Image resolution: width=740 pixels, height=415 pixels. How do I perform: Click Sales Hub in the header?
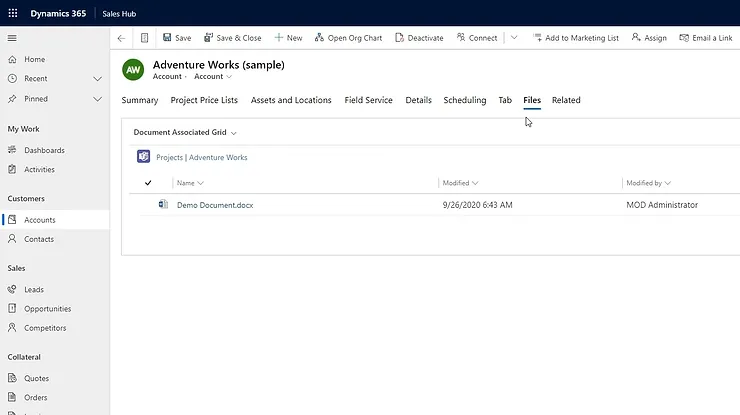pos(119,14)
